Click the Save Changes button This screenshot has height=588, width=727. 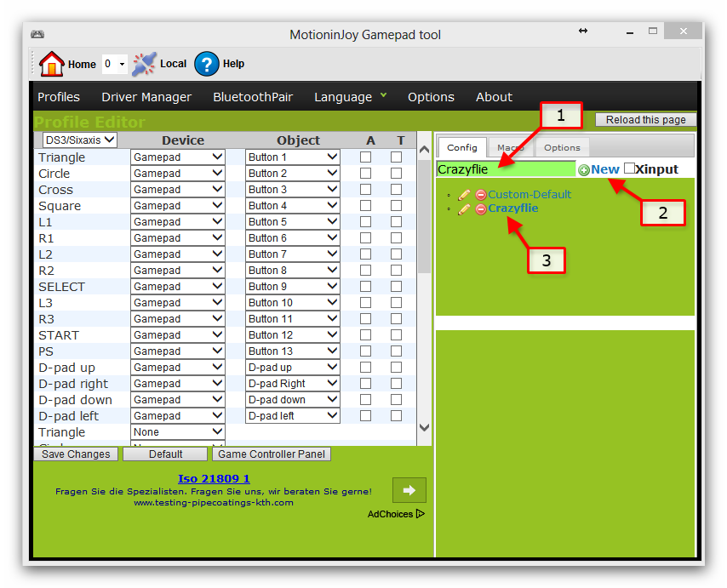point(75,454)
